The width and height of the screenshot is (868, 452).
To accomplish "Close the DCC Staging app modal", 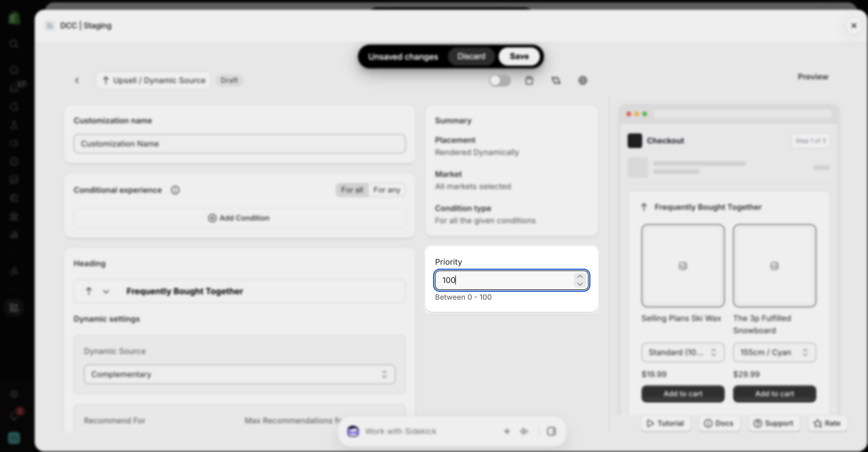I will (x=854, y=26).
